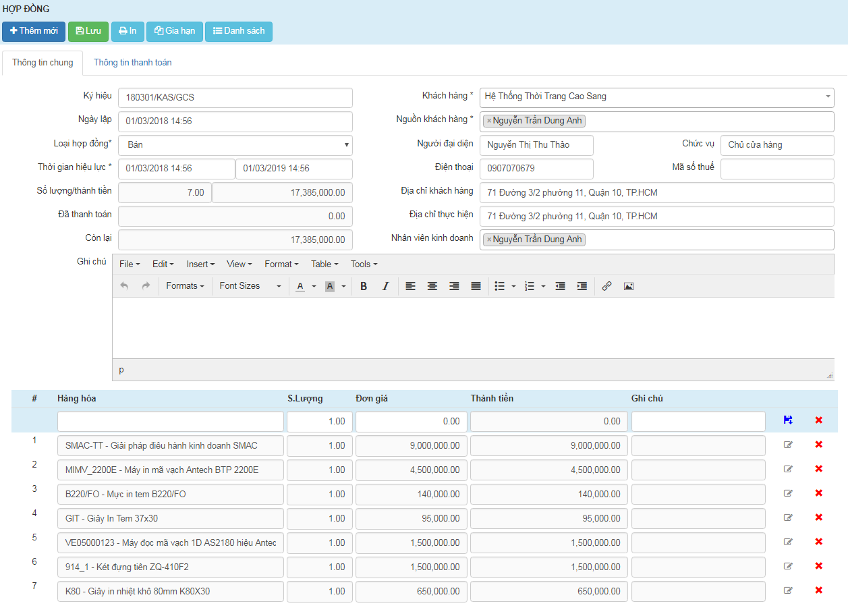Delete the MIMV_2200E row
The width and height of the screenshot is (848, 616).
pos(819,469)
